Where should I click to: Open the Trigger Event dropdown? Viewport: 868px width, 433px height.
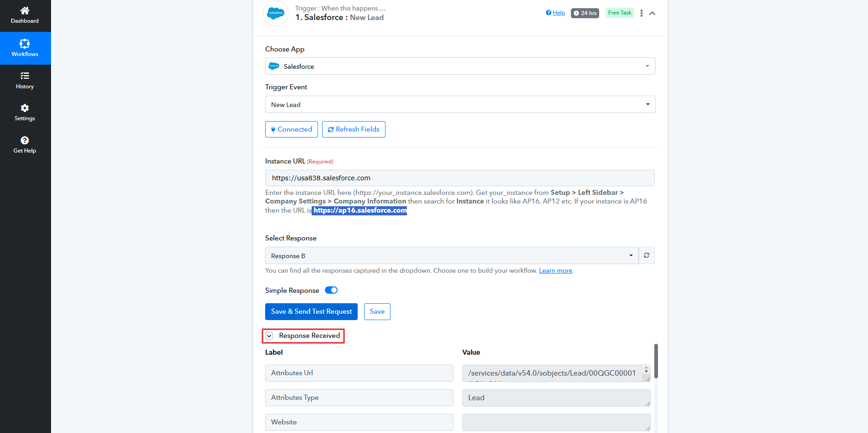point(460,105)
